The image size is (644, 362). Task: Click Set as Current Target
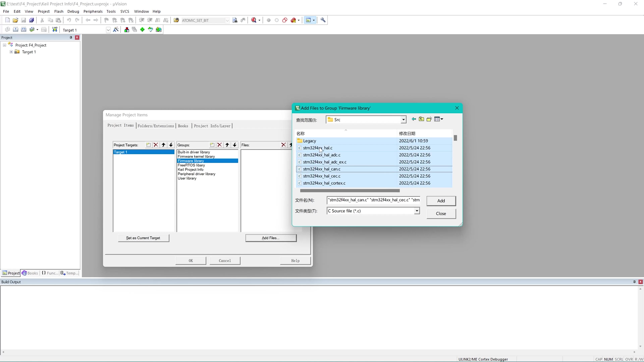[144, 238]
